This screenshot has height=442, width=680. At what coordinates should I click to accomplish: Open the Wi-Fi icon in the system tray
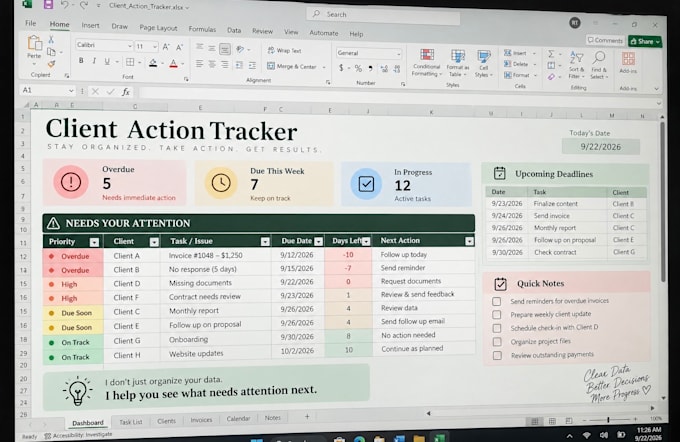pos(586,435)
